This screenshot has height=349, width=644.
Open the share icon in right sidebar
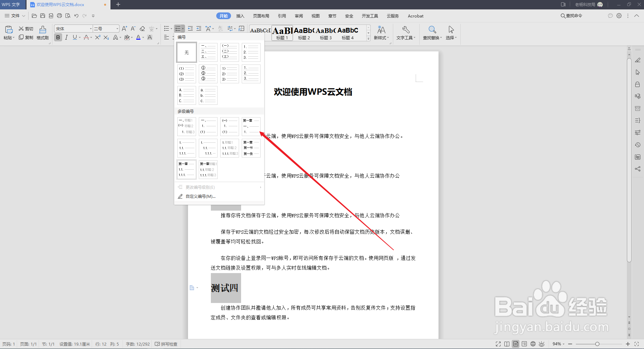[x=638, y=169]
